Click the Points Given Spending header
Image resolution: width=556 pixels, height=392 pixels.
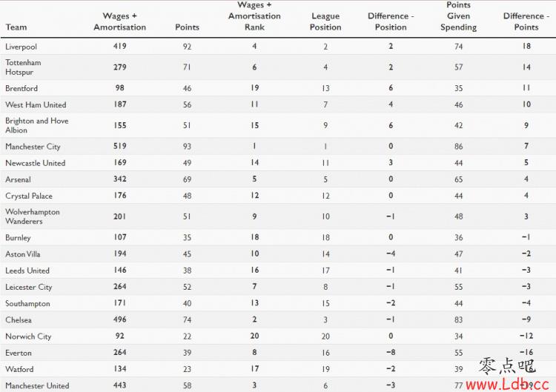pyautogui.click(x=458, y=16)
